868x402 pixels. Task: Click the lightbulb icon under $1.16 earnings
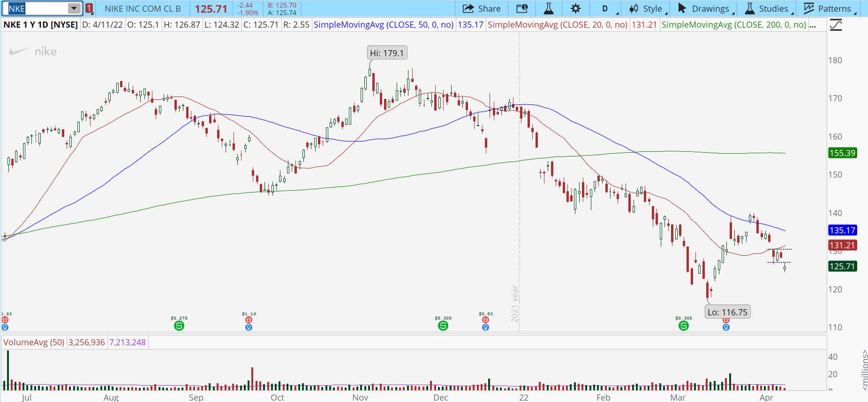[249, 327]
